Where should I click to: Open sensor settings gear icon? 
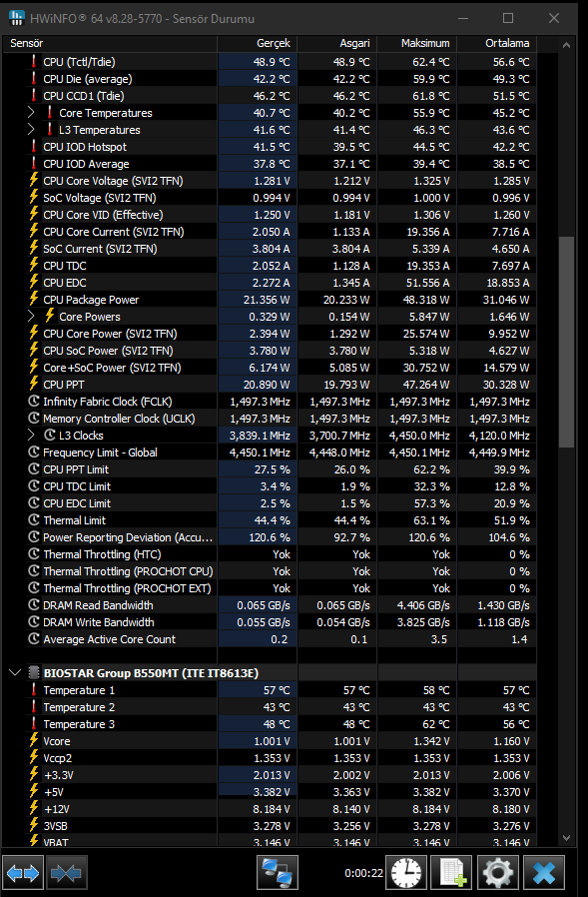coord(497,873)
